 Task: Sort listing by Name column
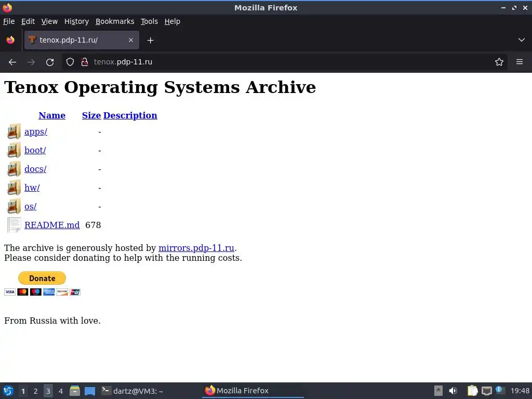(x=52, y=115)
